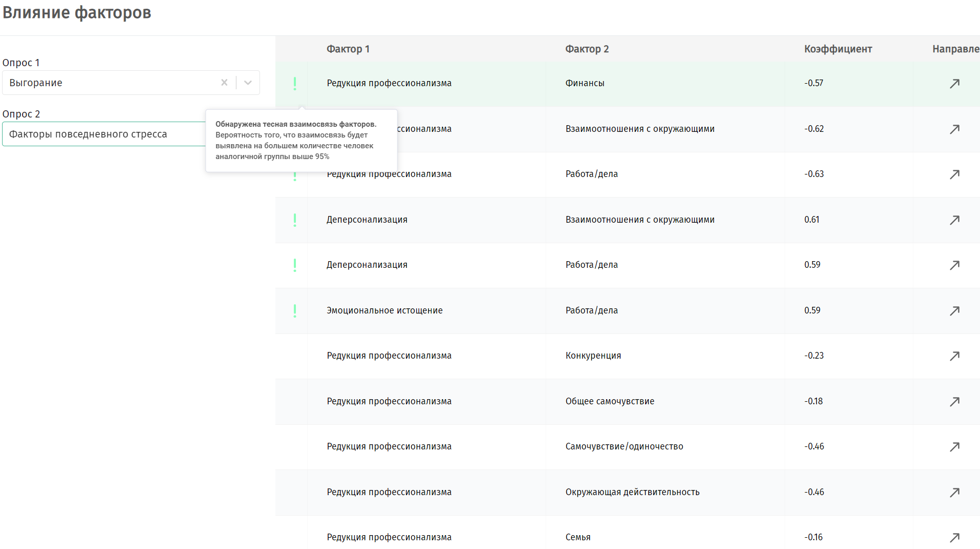Image resolution: width=980 pixels, height=549 pixels.
Task: Open the Факторы повседневного стресса combo box
Action: click(x=104, y=134)
